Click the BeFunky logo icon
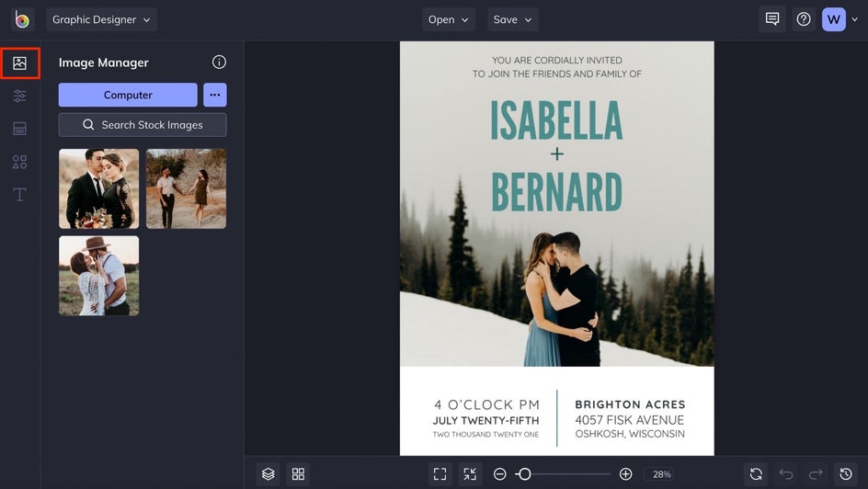Screen dimensions: 868x489 point(22,19)
